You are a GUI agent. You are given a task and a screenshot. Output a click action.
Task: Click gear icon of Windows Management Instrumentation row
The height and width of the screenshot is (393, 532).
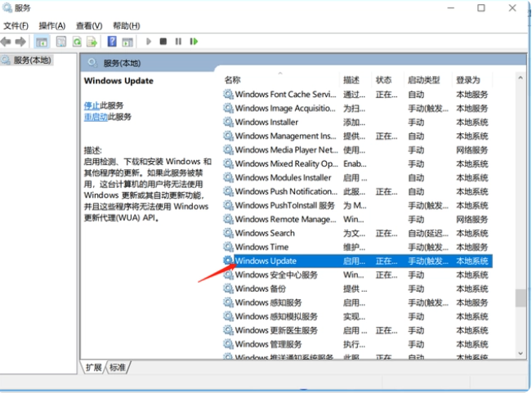228,136
